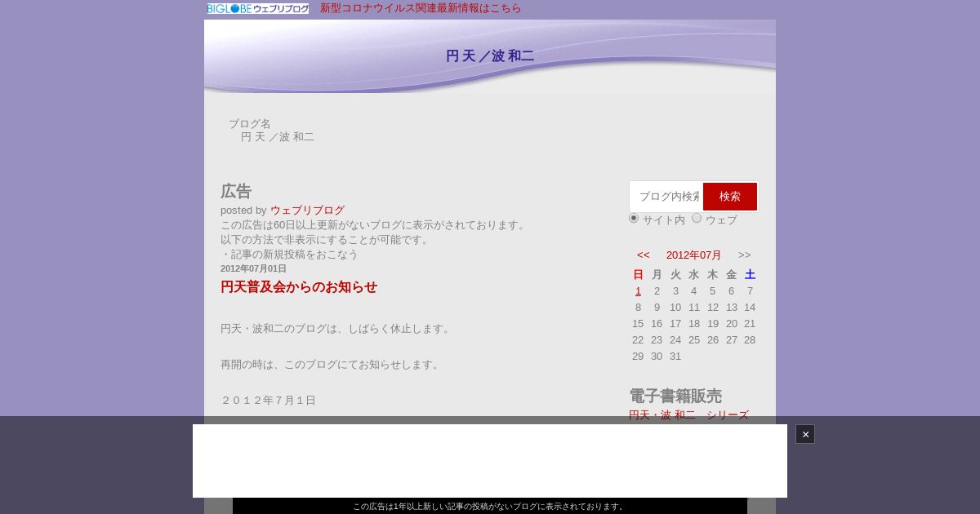This screenshot has width=980, height=514.
Task: Click the white ad banner area
Action: coord(490,461)
